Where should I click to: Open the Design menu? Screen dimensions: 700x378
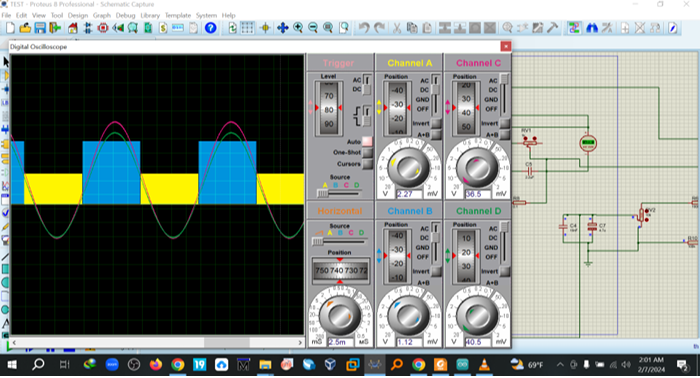click(78, 15)
